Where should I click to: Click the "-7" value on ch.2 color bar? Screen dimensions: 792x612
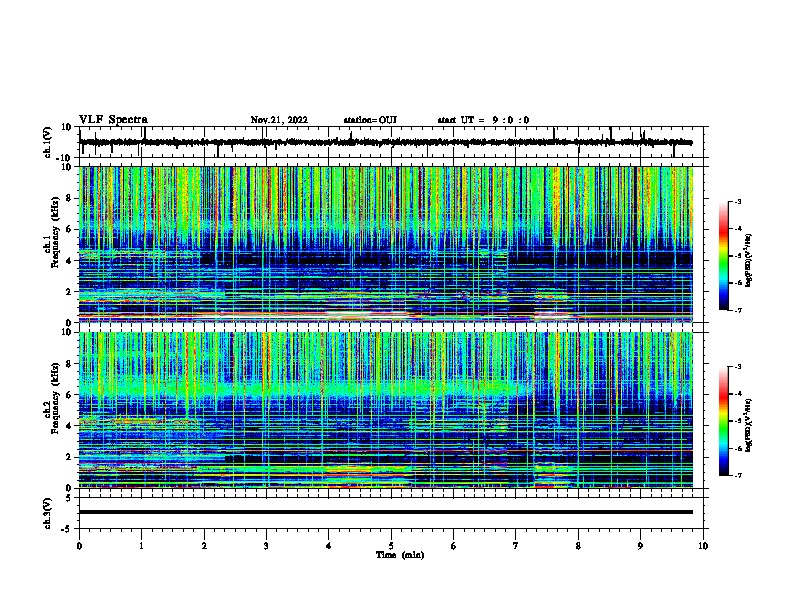tap(737, 476)
